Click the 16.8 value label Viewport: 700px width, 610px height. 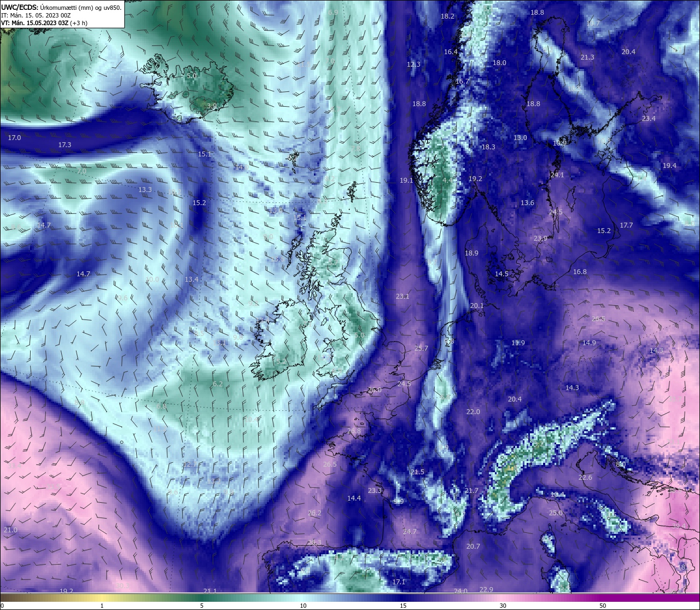click(x=580, y=272)
